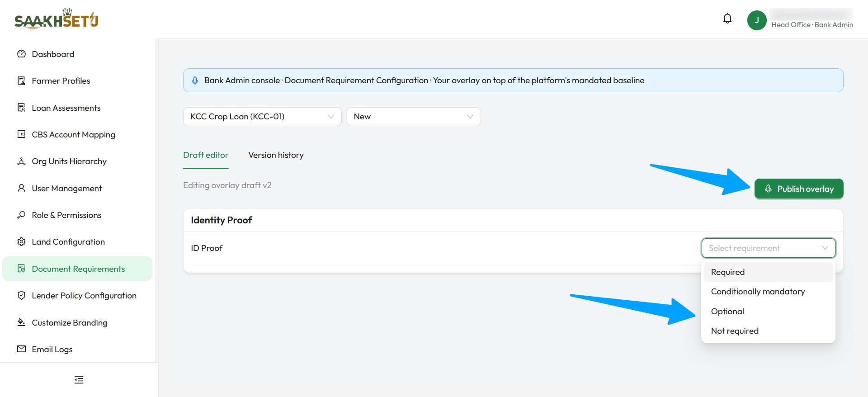Open Lender Policy Configuration page
Screen dimensions: 868x397
[77, 296]
